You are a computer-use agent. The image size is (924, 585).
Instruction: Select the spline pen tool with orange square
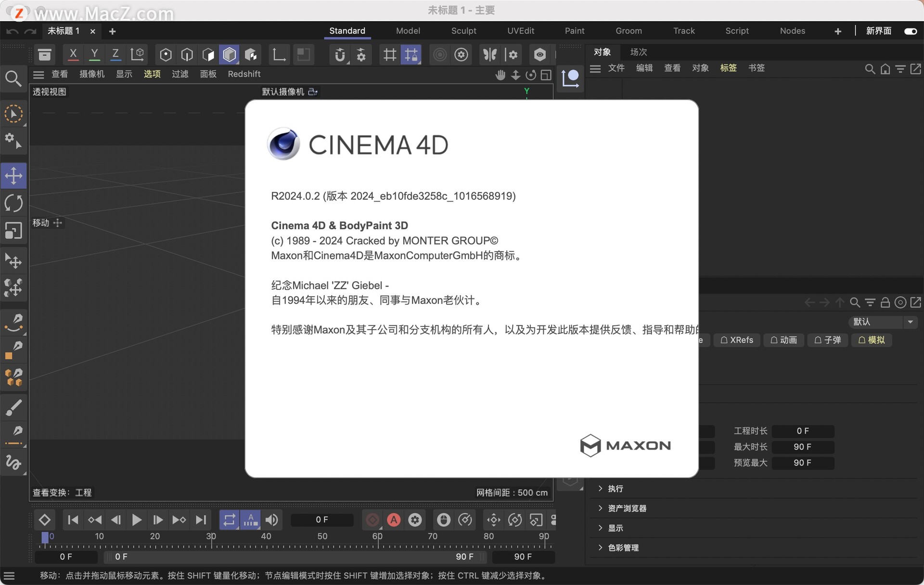coord(13,350)
